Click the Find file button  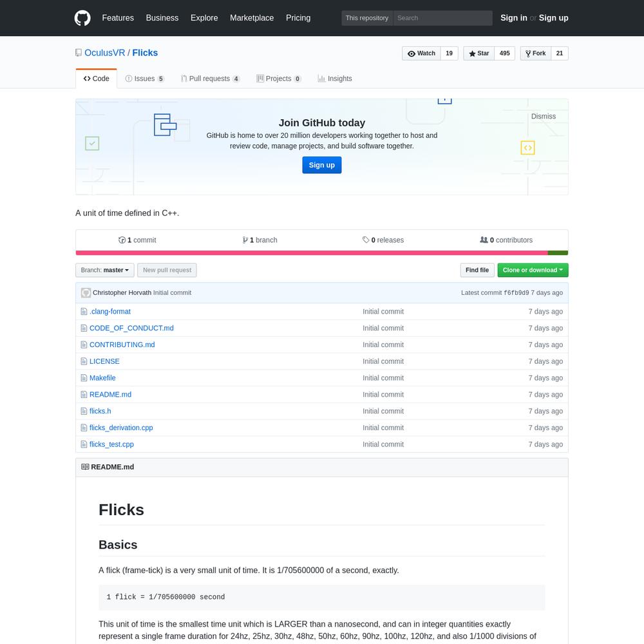[477, 270]
